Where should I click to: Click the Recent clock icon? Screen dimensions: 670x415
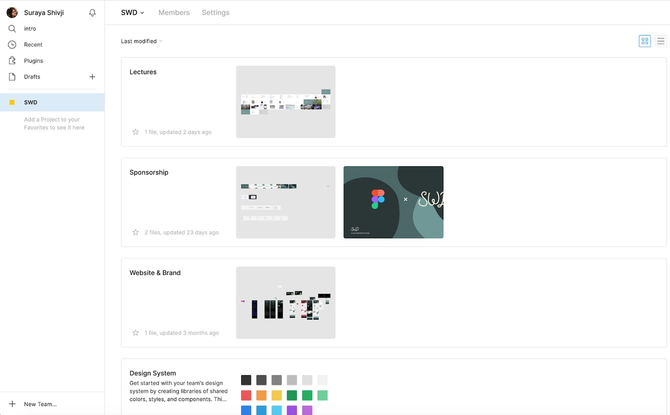(12, 44)
